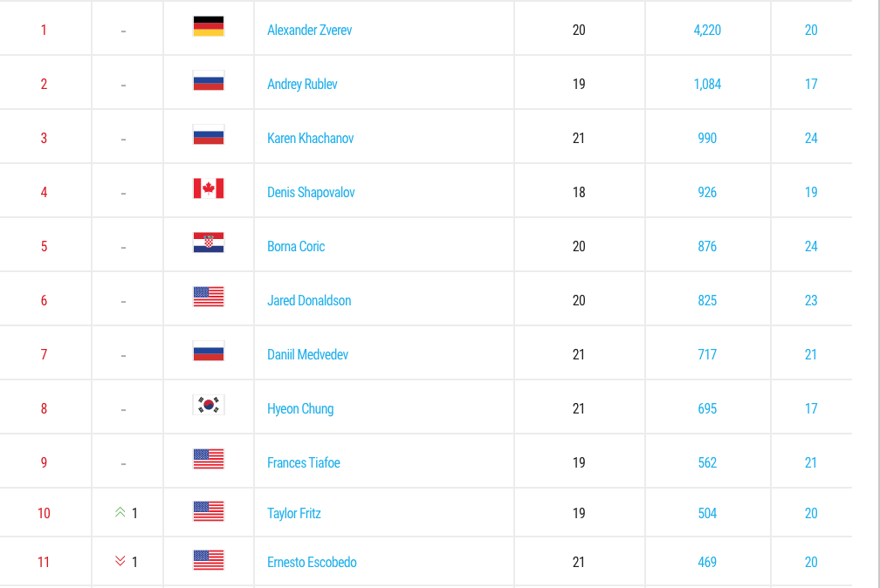Image resolution: width=880 pixels, height=588 pixels.
Task: Click the South Korean flag by Hyeon Chung
Action: pyautogui.click(x=209, y=406)
